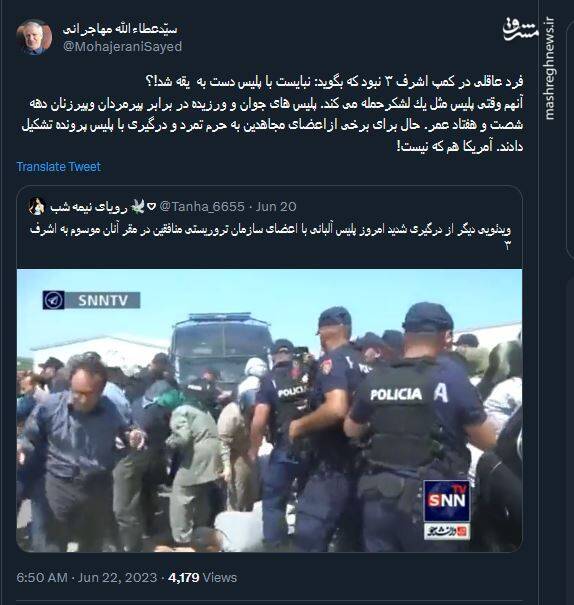This screenshot has width=574, height=605.
Task: Play the quoted SNNTV police video
Action: tap(269, 411)
